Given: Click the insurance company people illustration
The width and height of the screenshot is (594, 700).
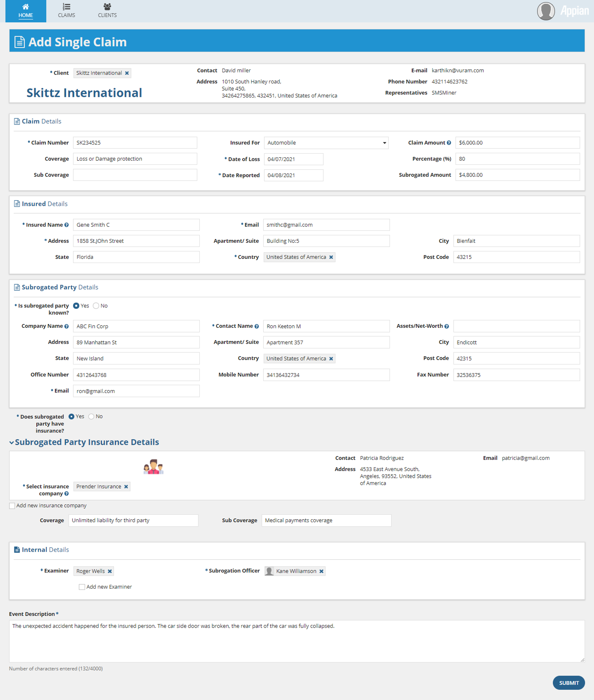Looking at the screenshot, I should [x=154, y=467].
